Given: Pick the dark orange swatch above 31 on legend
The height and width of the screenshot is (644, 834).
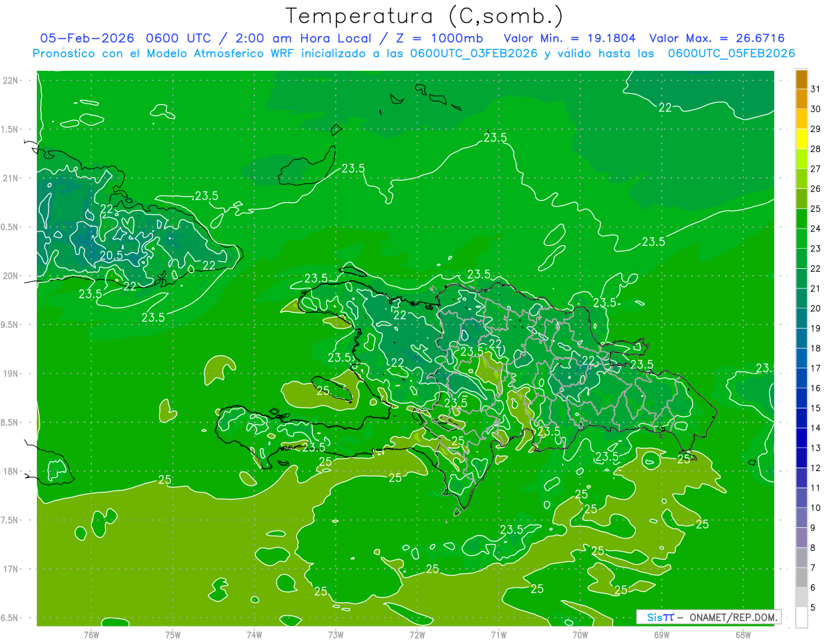Looking at the screenshot, I should pos(801,79).
